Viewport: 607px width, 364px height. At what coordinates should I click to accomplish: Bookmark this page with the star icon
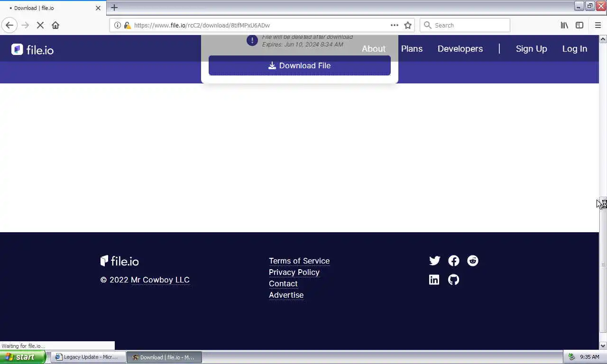tap(408, 25)
